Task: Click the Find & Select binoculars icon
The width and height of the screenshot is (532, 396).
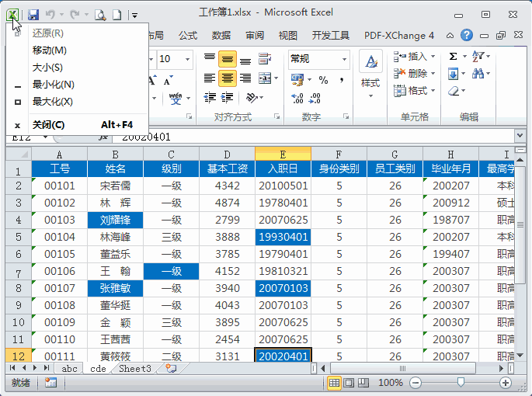Action: pos(477,74)
